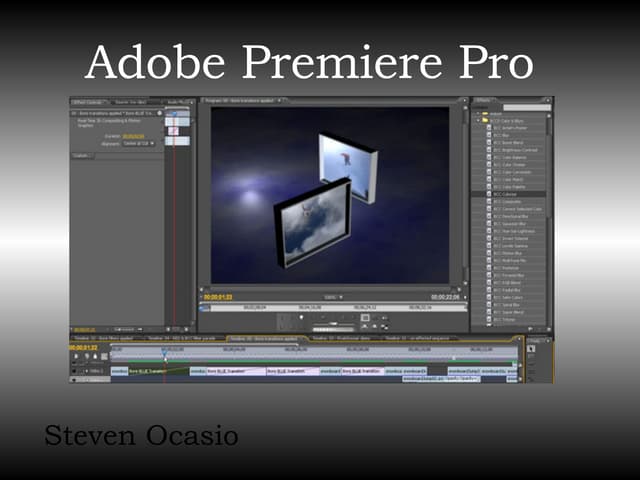Click the yellow Duration value in Effect Controls

tap(132, 135)
